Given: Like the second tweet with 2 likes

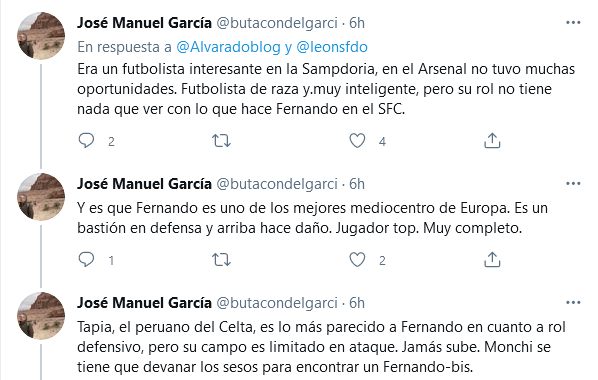Looking at the screenshot, I should [357, 260].
